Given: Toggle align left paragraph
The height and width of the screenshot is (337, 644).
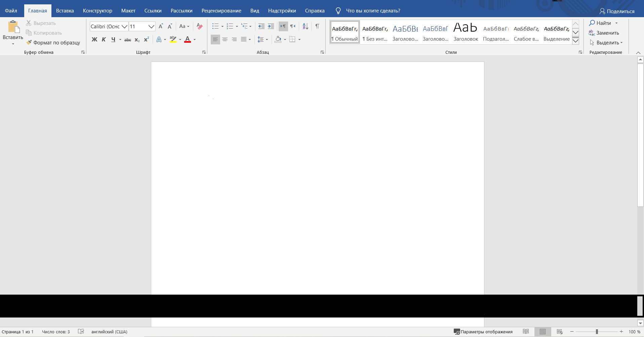Looking at the screenshot, I should click(x=215, y=39).
